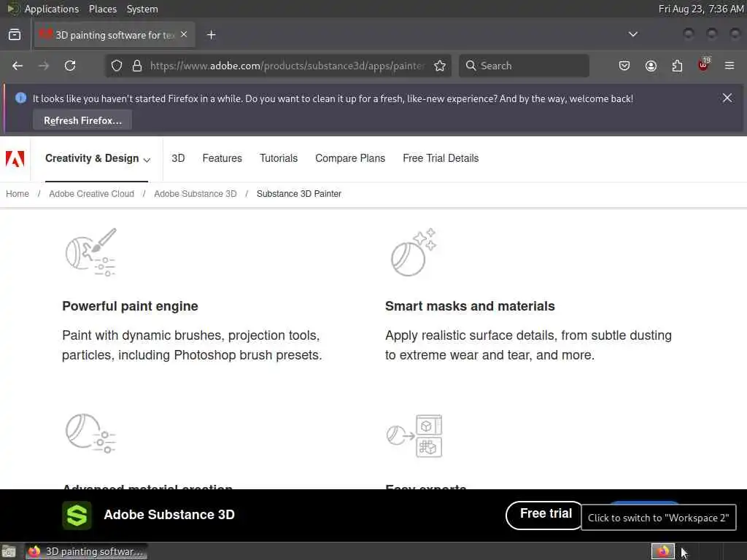Open the System menu
The width and height of the screenshot is (747, 560).
(x=142, y=9)
